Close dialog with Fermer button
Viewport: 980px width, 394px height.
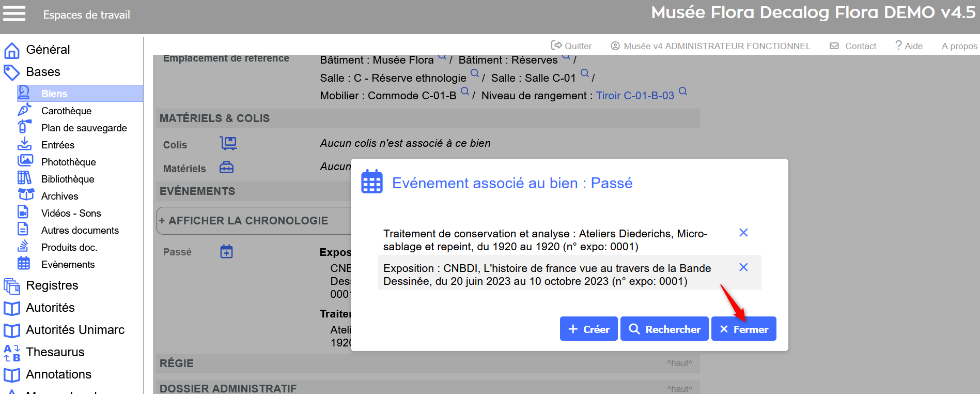pyautogui.click(x=743, y=329)
